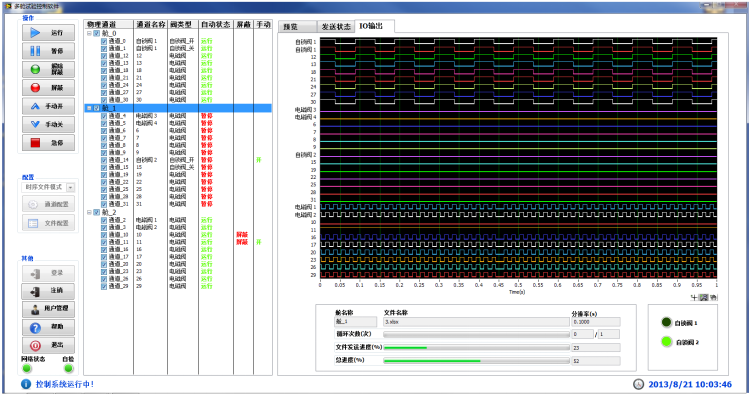753x398 pixels.
Task: Click the 总进度 progress bar
Action: [x=476, y=361]
